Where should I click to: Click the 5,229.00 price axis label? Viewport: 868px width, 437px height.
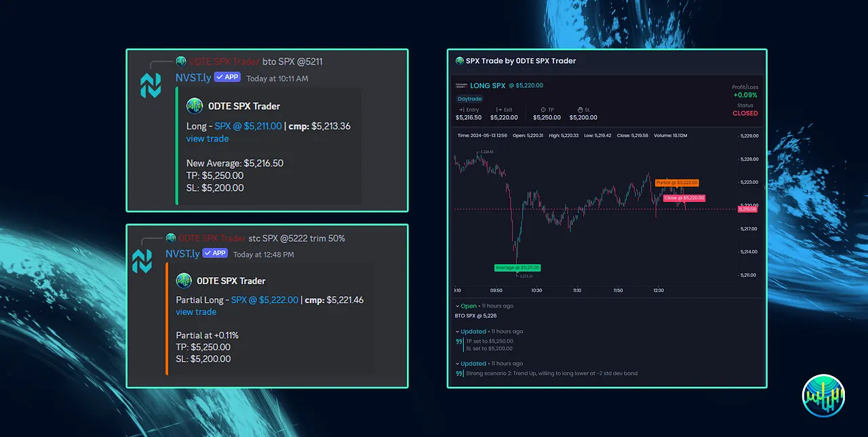pos(750,136)
